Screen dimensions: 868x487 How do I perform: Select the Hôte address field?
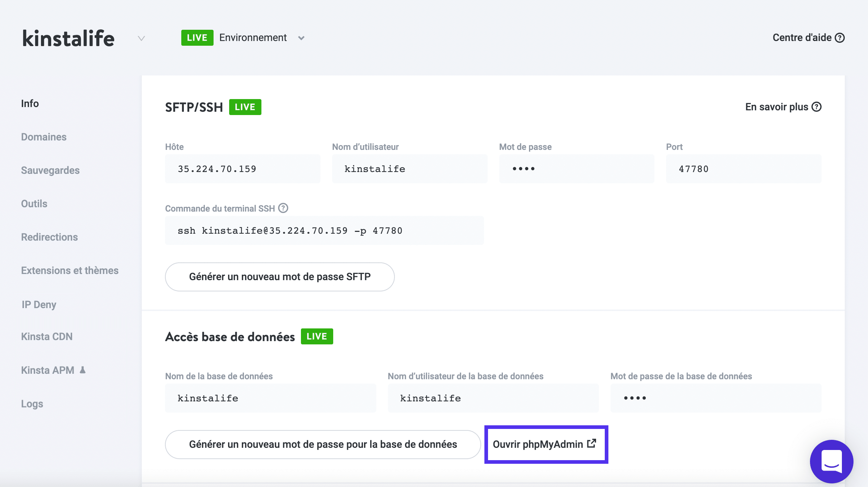[242, 168]
